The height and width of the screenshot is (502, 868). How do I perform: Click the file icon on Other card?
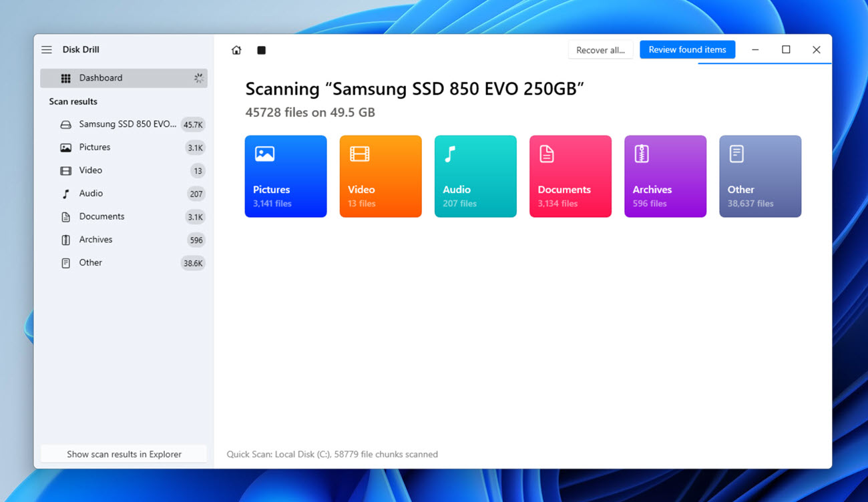click(x=736, y=154)
